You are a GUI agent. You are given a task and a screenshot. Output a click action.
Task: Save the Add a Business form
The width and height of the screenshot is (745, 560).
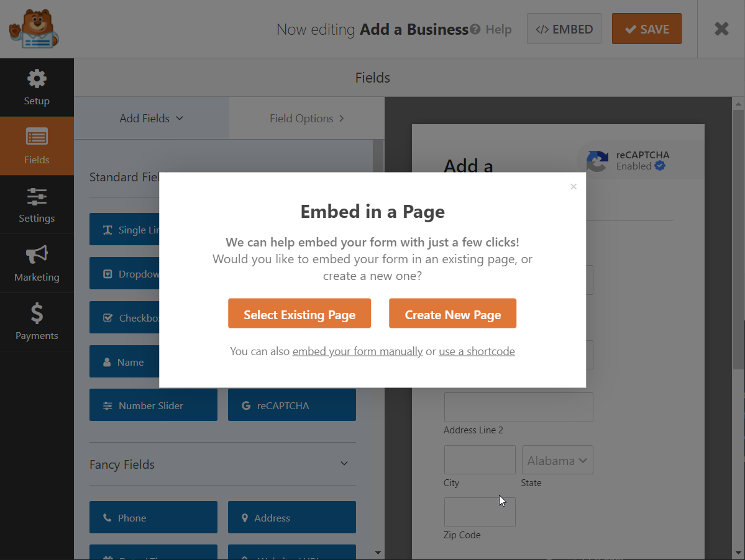[x=646, y=28]
